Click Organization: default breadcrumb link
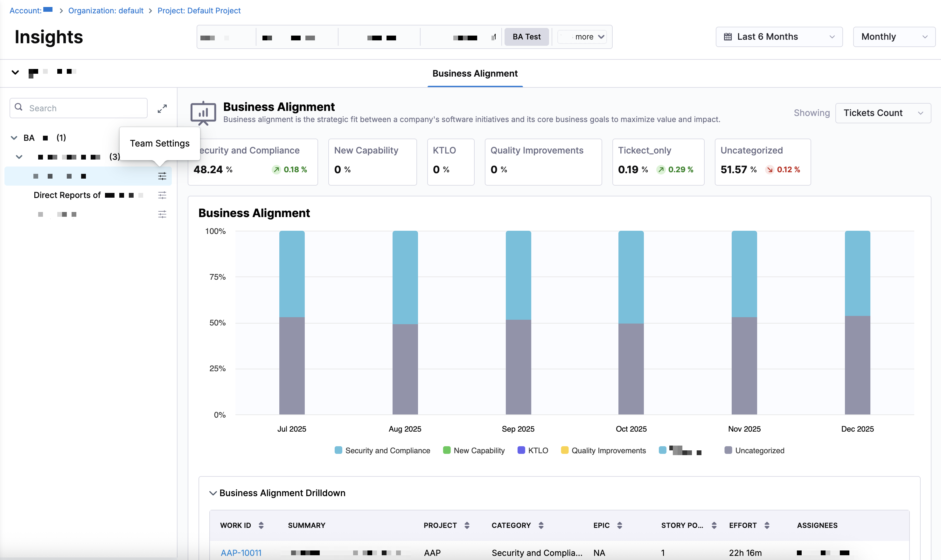Screen dimensions: 941x560 tap(106, 10)
